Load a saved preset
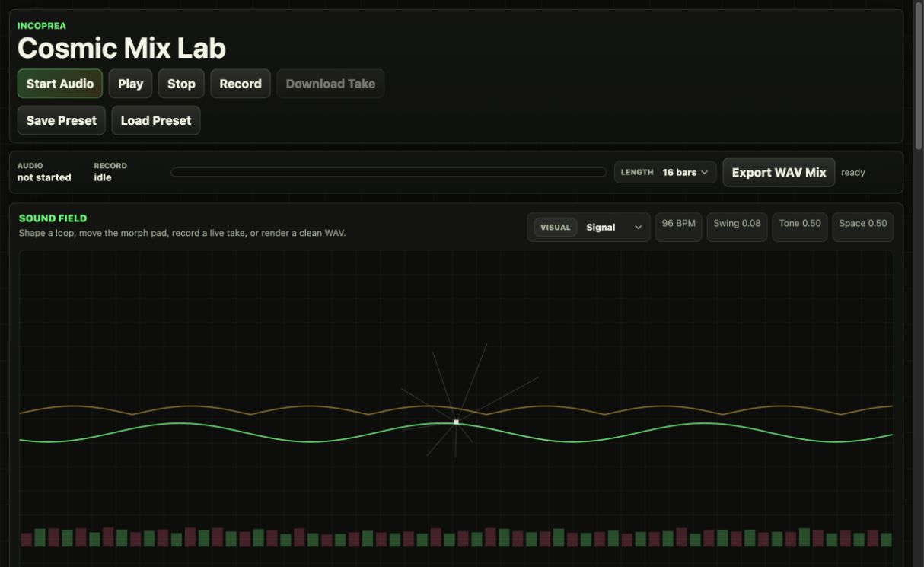The height and width of the screenshot is (567, 924). click(x=156, y=120)
